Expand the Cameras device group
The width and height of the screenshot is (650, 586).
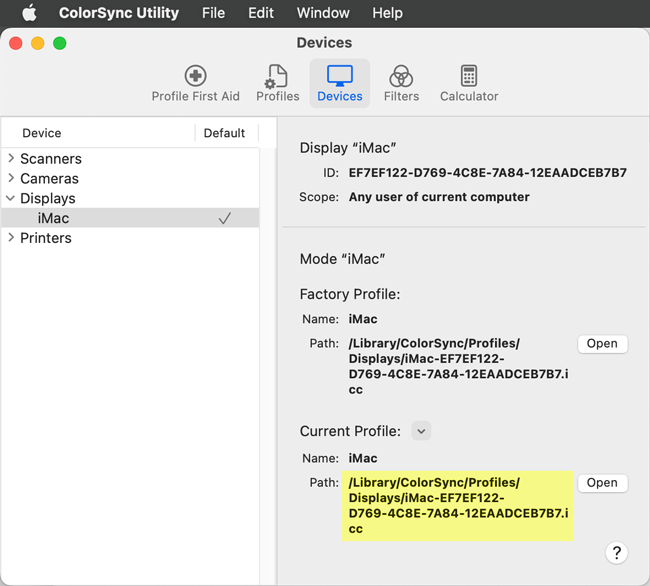pos(11,178)
